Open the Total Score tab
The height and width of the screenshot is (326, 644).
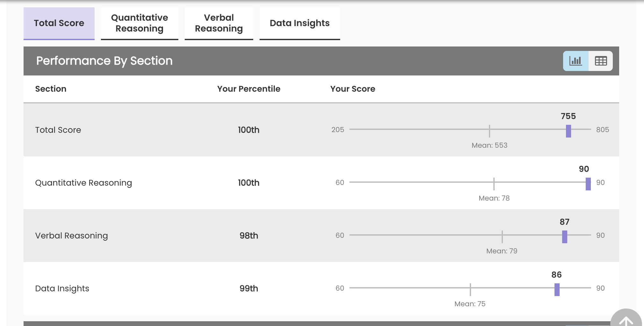pos(59,23)
